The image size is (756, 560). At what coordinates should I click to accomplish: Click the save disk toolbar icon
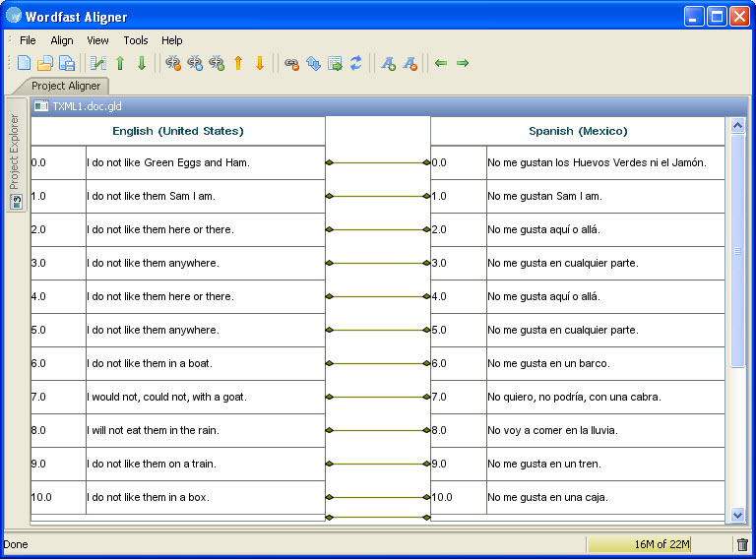click(67, 63)
